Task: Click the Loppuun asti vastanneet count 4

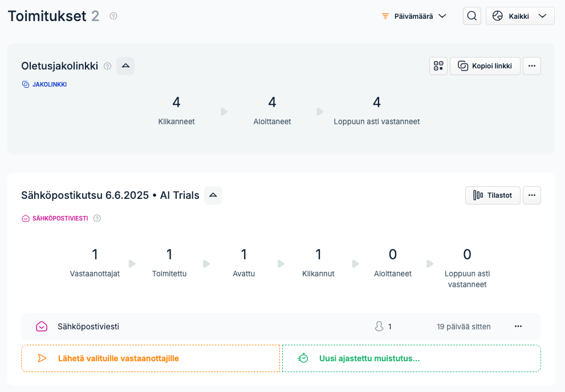Action: click(376, 102)
